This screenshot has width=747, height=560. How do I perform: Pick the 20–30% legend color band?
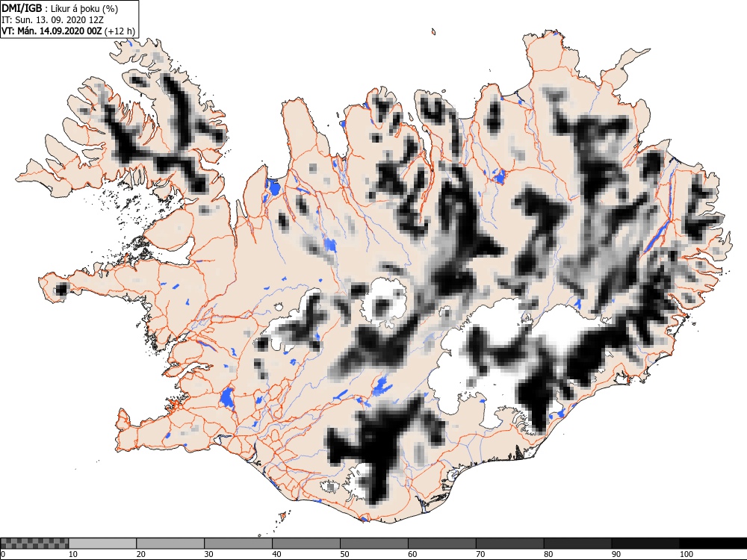click(x=170, y=544)
